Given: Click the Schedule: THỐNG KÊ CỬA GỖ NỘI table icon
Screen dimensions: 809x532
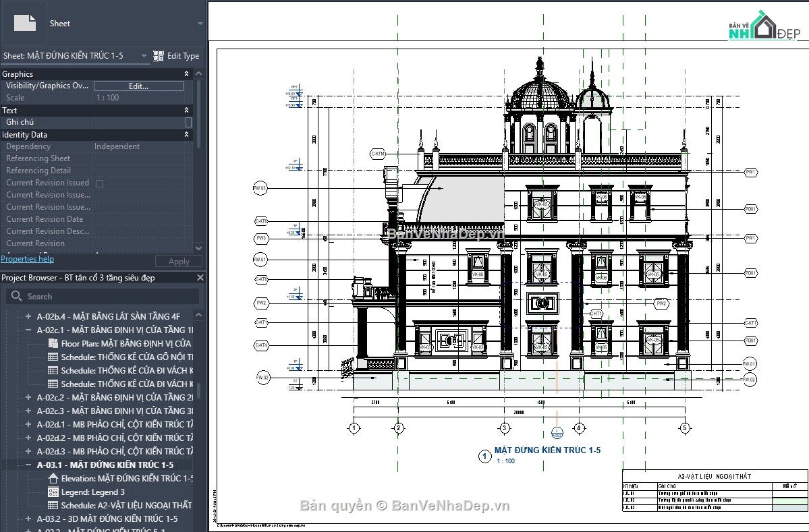Looking at the screenshot, I should tap(53, 357).
